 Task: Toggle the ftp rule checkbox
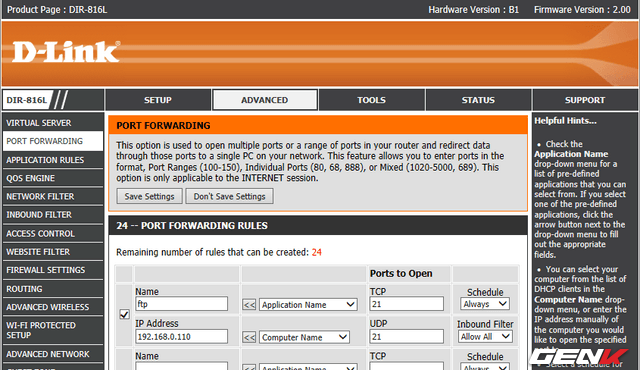(x=124, y=314)
